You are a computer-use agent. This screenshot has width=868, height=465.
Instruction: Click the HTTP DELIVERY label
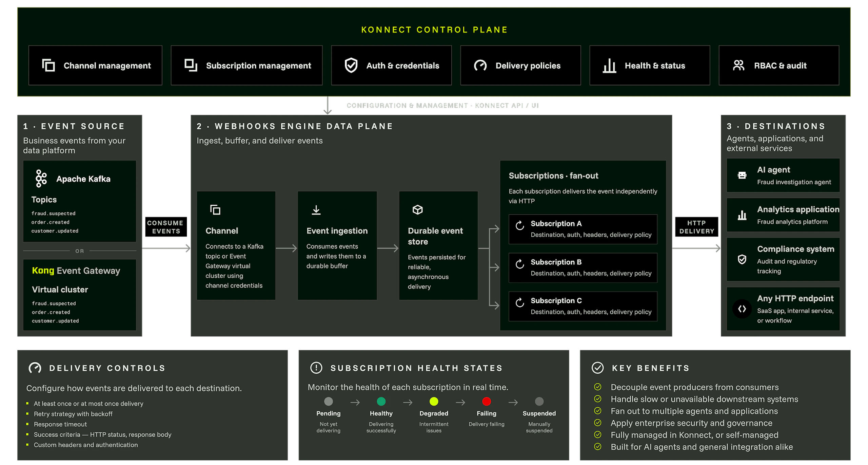pyautogui.click(x=696, y=227)
